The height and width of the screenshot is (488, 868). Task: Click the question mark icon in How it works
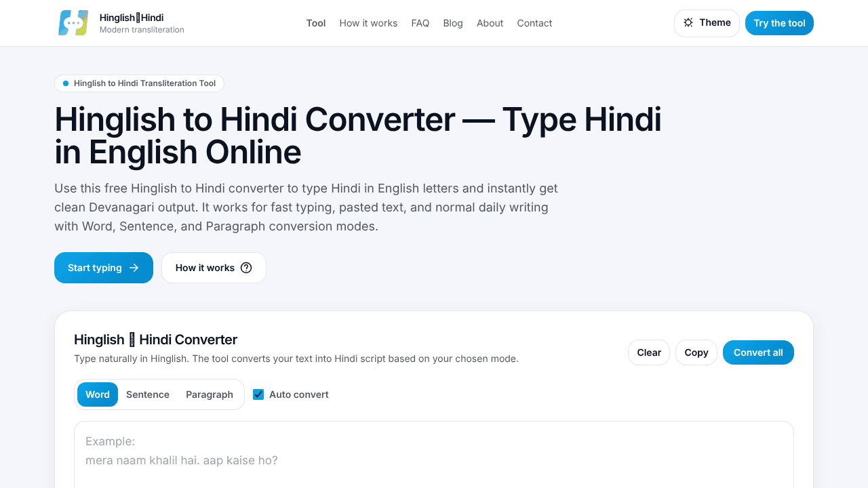pyautogui.click(x=246, y=268)
